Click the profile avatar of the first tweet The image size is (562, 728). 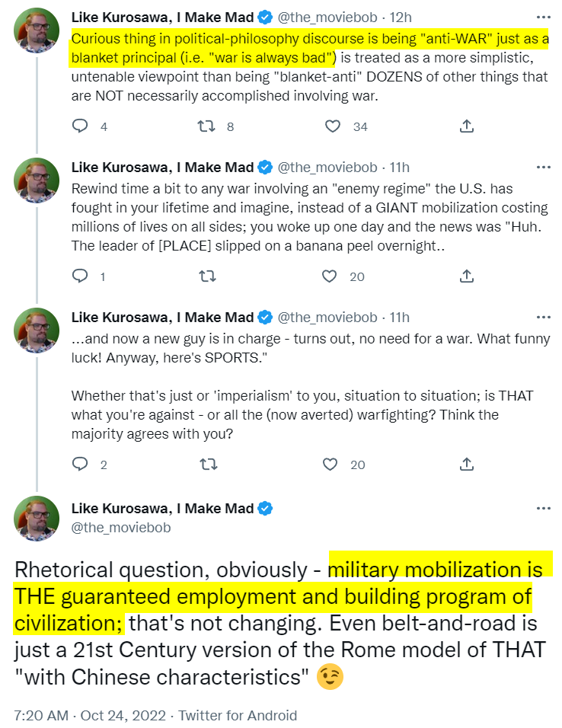point(37,30)
